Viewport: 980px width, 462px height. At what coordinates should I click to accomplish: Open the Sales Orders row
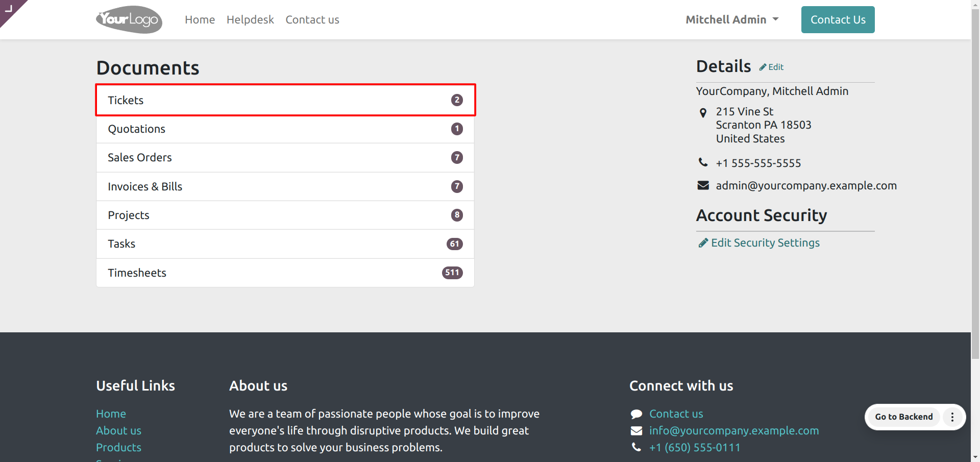[285, 158]
